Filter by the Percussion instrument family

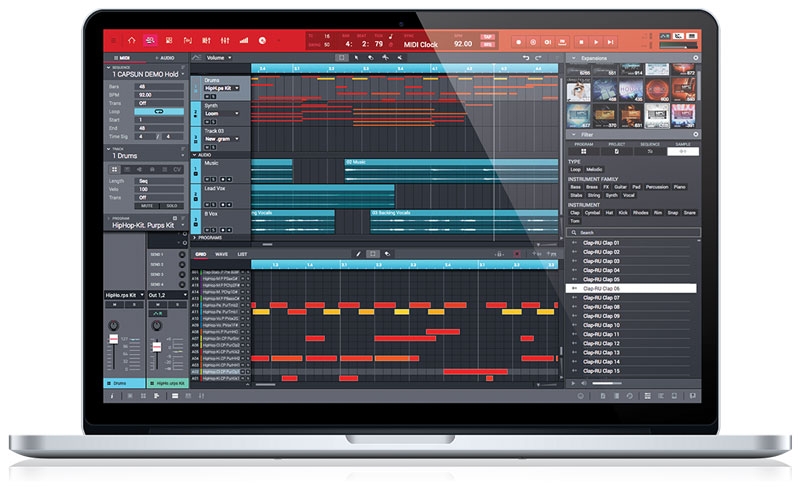[x=657, y=186]
